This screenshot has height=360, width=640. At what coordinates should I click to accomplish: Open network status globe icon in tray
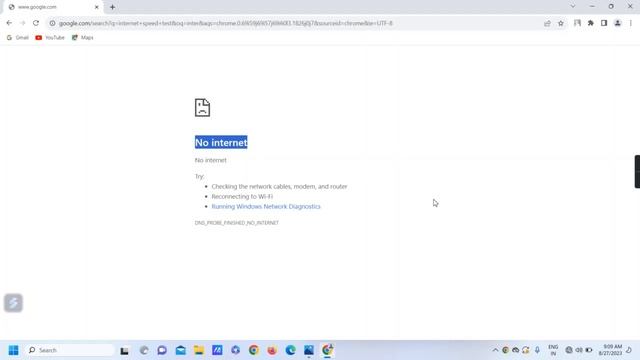tap(569, 350)
